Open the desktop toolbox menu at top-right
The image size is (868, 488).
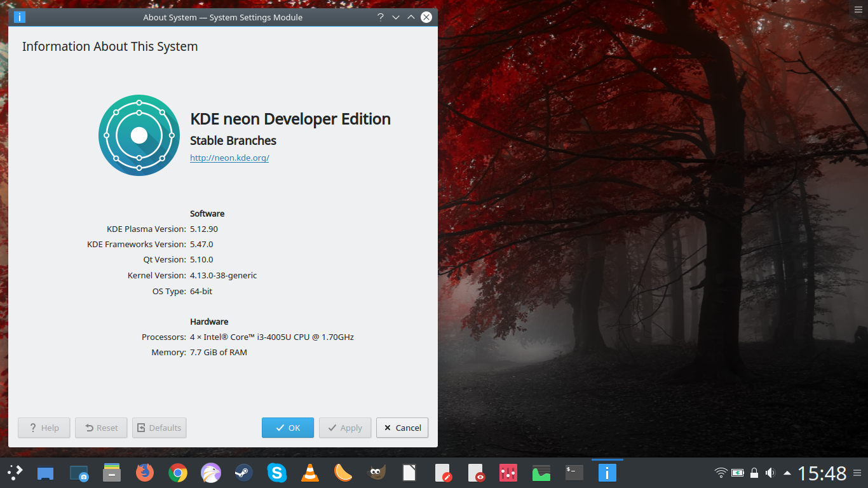858,8
